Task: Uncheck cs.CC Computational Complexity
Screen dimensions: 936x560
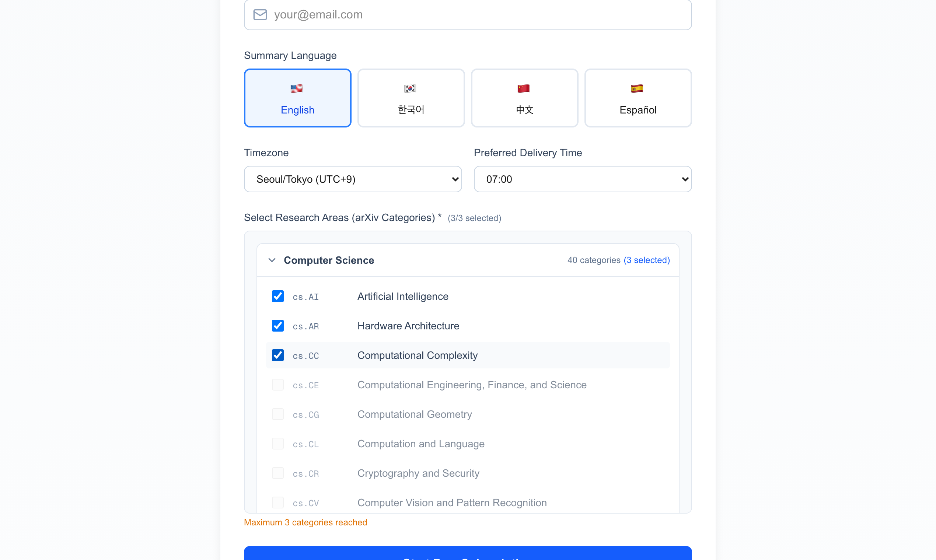Action: [x=277, y=355]
